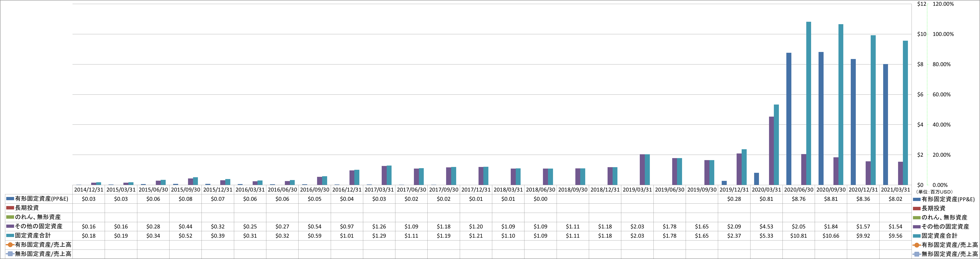Image resolution: width=980 pixels, height=259 pixels.
Task: Select the 2017/03/31 date column header
Action: coord(379,189)
